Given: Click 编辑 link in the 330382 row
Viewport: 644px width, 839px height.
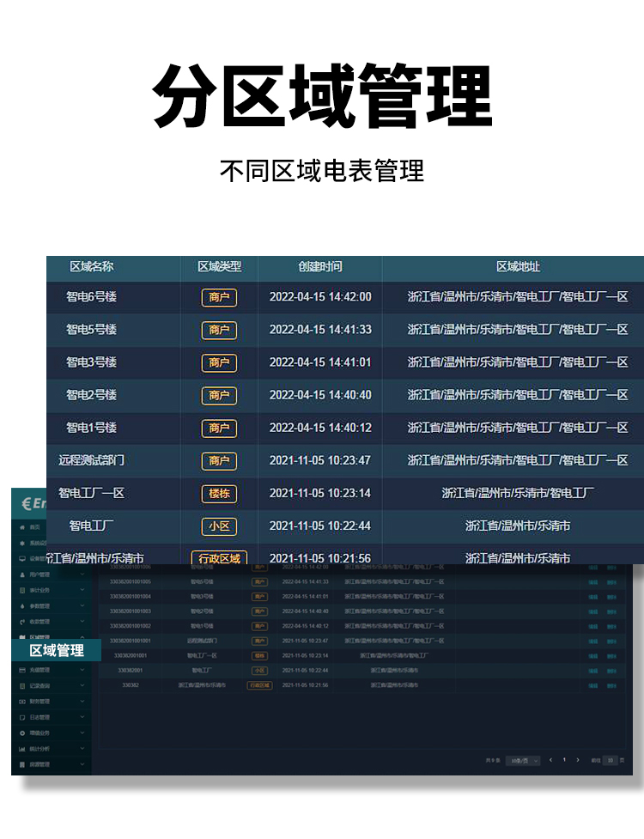Looking at the screenshot, I should pyautogui.click(x=592, y=685).
